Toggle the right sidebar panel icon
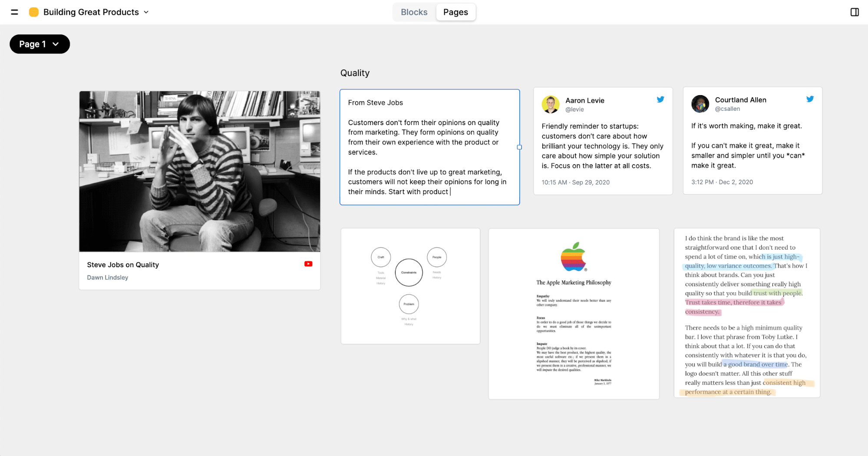The width and height of the screenshot is (868, 456). (x=855, y=12)
